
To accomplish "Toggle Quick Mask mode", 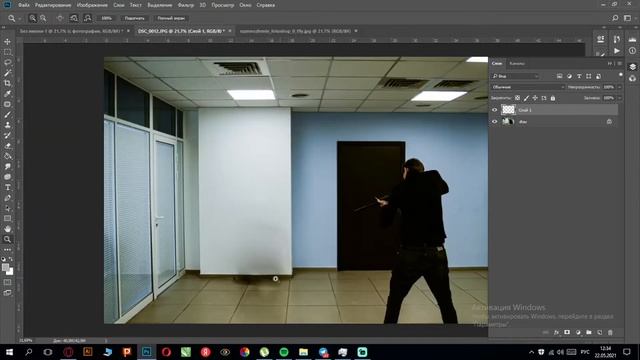I will 7,282.
